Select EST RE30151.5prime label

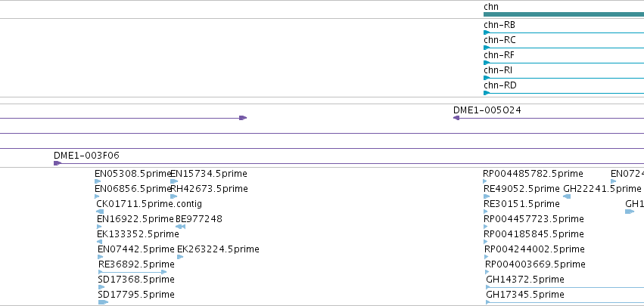[x=521, y=204]
